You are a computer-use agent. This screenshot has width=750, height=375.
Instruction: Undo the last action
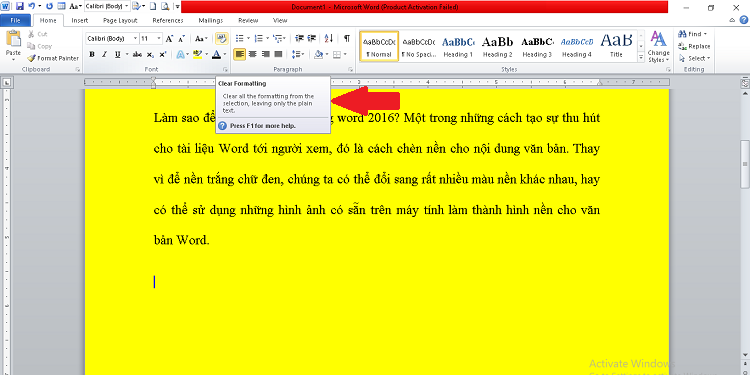pos(32,7)
